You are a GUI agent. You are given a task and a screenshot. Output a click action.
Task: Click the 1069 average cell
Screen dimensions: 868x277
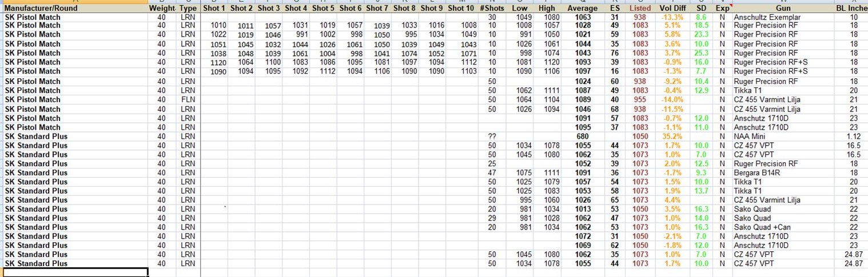coord(583,245)
